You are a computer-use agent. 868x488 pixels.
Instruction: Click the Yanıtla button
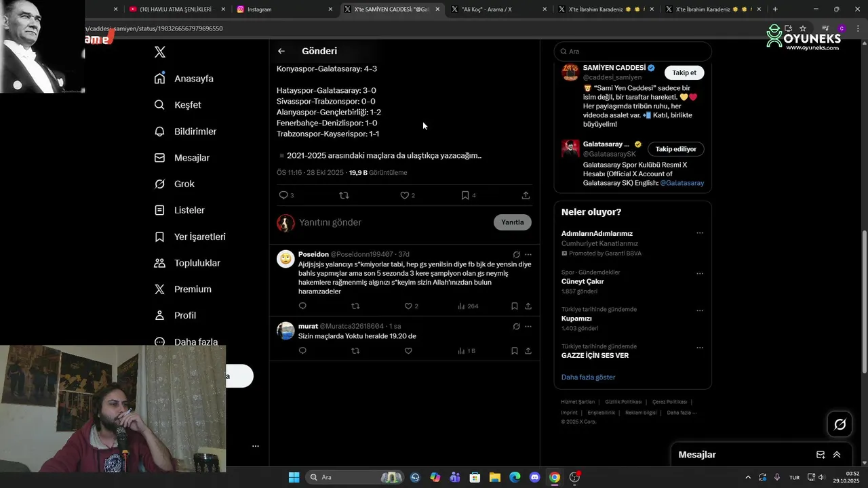pos(513,222)
